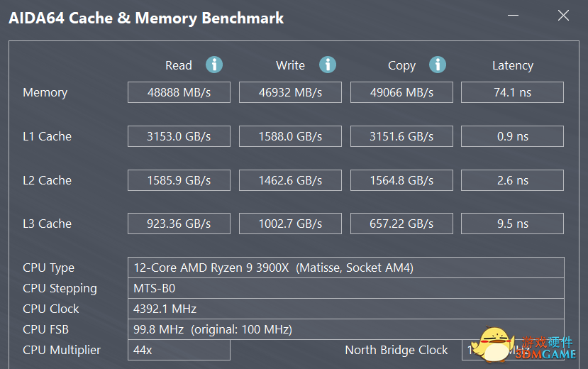Click the Read info icon
This screenshot has height=369, width=588.
click(x=214, y=65)
